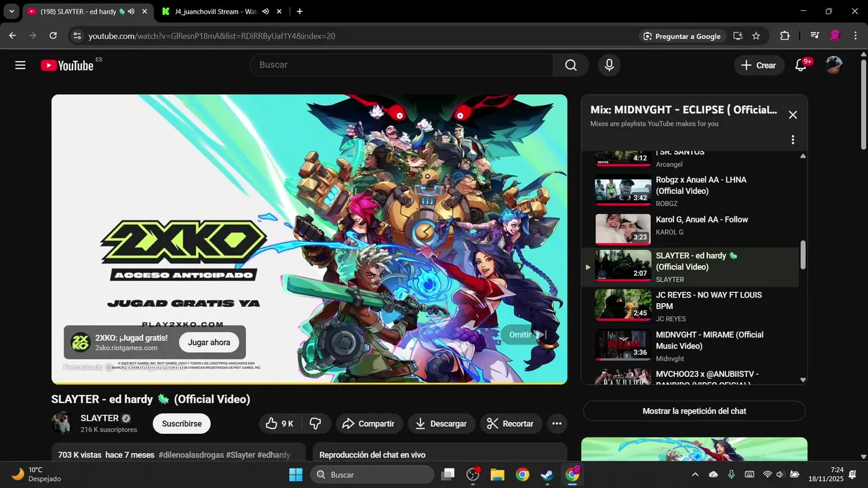Close the J4_juanchovill Stream tab
This screenshot has height=488, width=868.
(x=279, y=12)
